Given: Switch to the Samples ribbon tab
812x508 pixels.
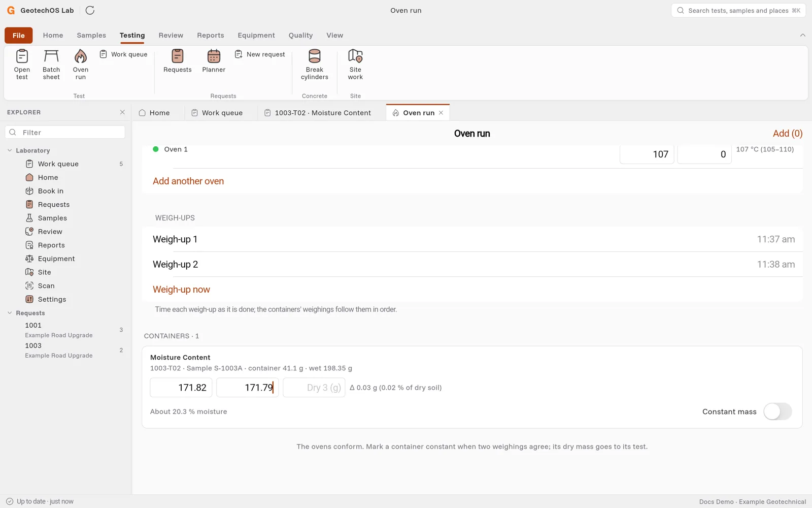Looking at the screenshot, I should (91, 35).
